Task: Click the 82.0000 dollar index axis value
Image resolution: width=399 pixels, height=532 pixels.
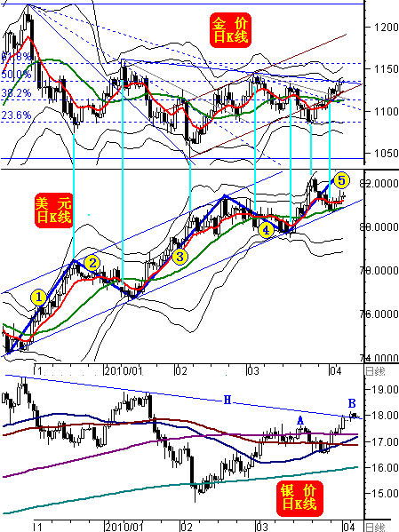Action: tap(379, 184)
